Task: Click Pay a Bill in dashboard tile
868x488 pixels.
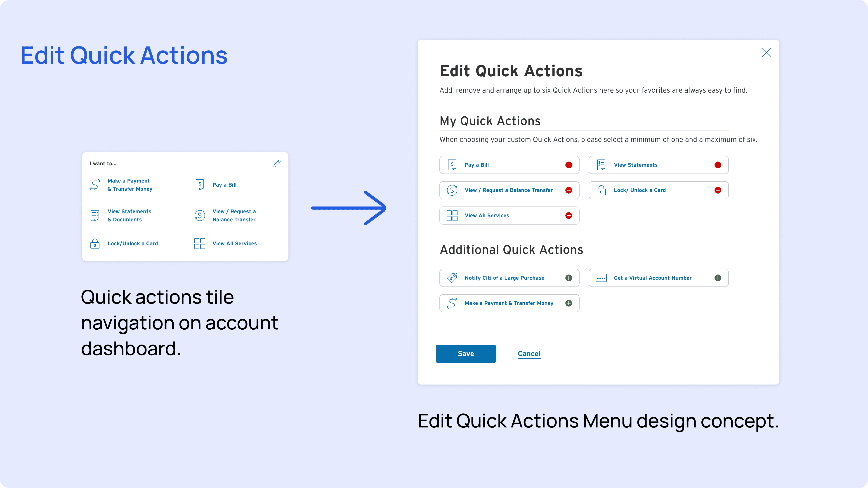Action: [224, 185]
